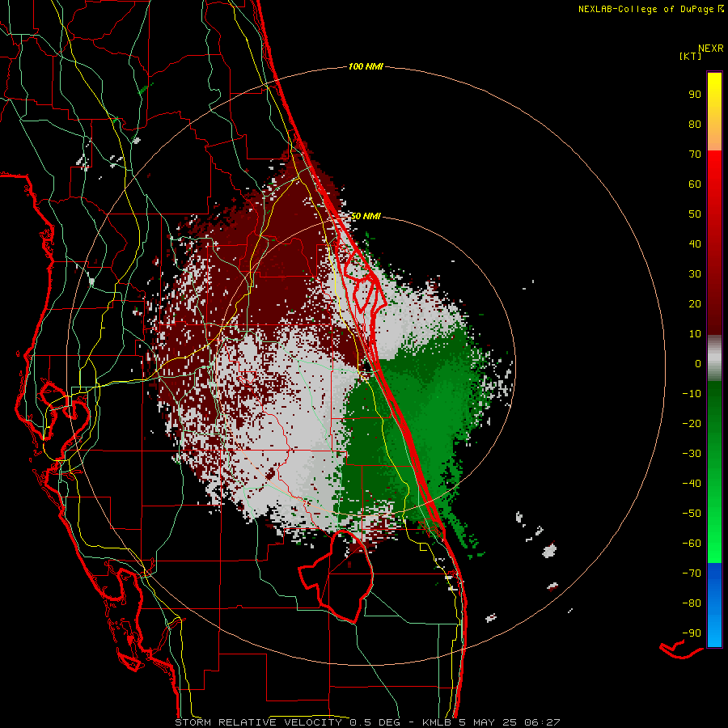Screen dimensions: 728x728
Task: Click the 60 value on velocity scale
Action: coord(695,184)
